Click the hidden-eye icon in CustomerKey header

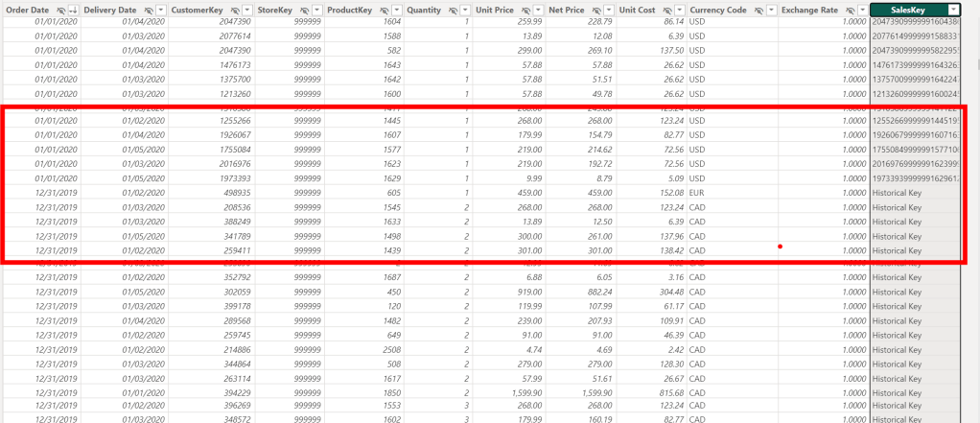coord(236,10)
